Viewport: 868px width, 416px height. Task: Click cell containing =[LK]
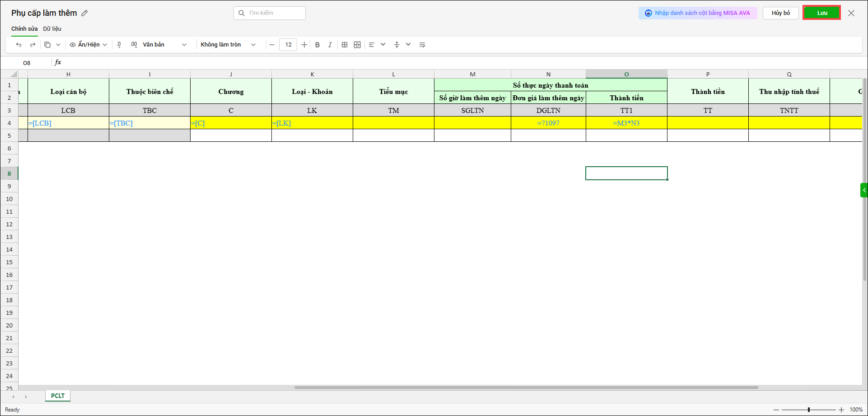[312, 123]
